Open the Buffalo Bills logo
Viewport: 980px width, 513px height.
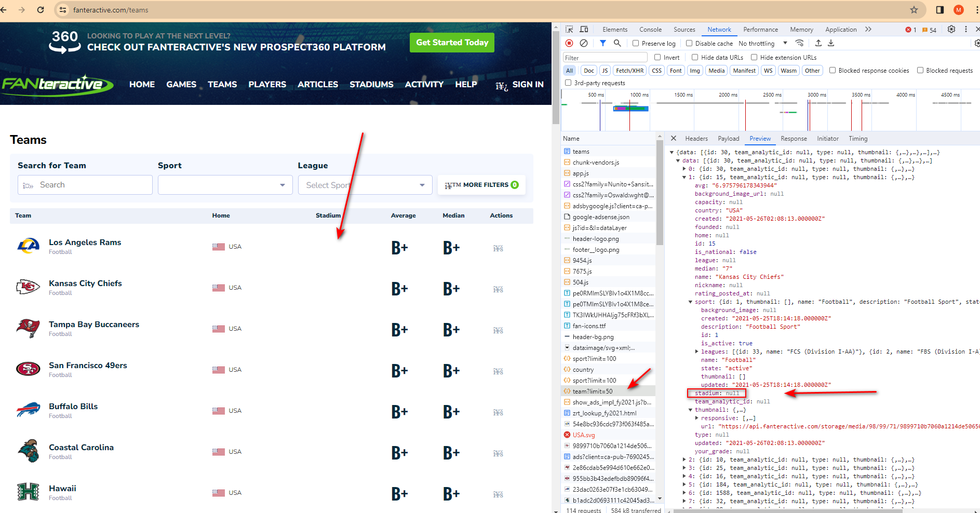coord(28,410)
